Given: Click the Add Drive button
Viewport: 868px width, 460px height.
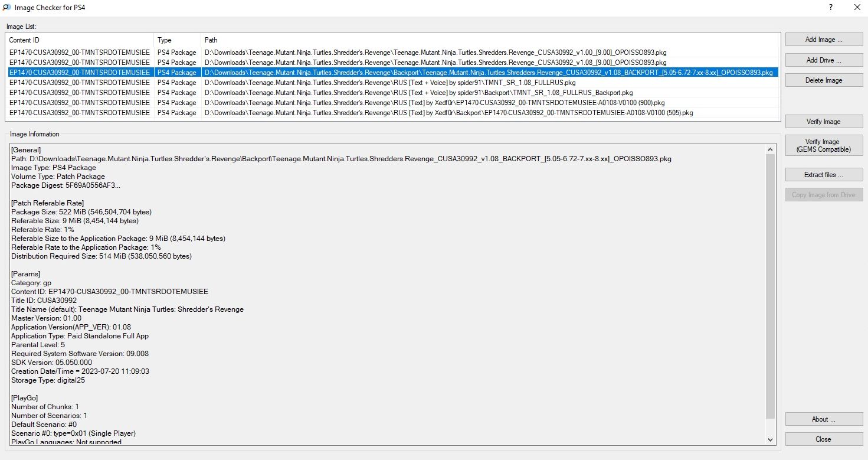Looking at the screenshot, I should (x=824, y=60).
